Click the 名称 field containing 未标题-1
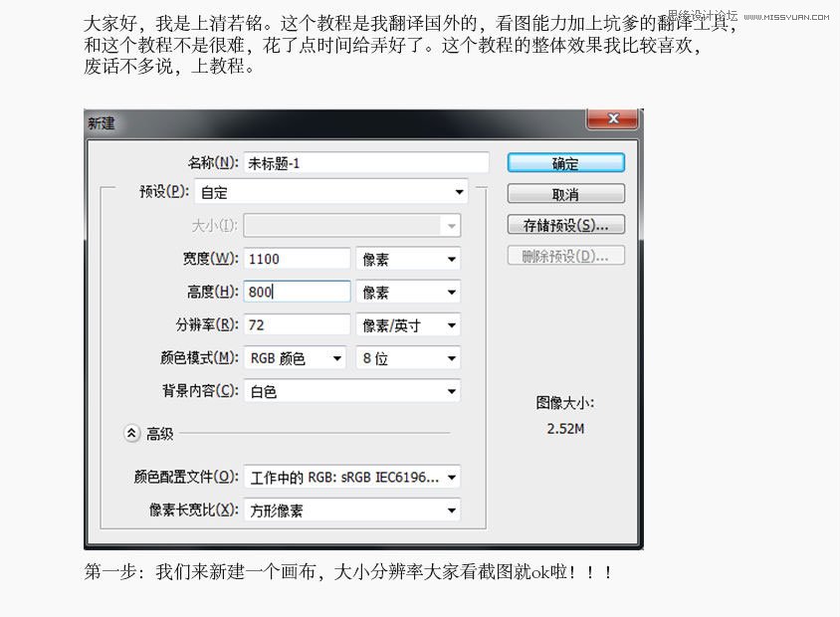This screenshot has width=840, height=617. pos(366,163)
